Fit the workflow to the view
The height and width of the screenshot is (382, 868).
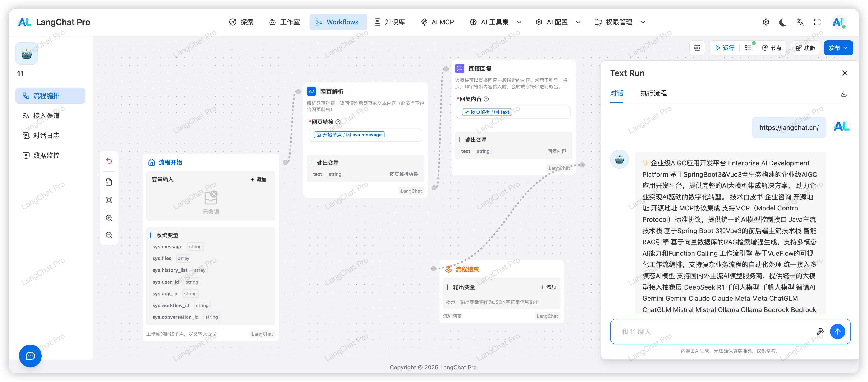click(x=109, y=200)
